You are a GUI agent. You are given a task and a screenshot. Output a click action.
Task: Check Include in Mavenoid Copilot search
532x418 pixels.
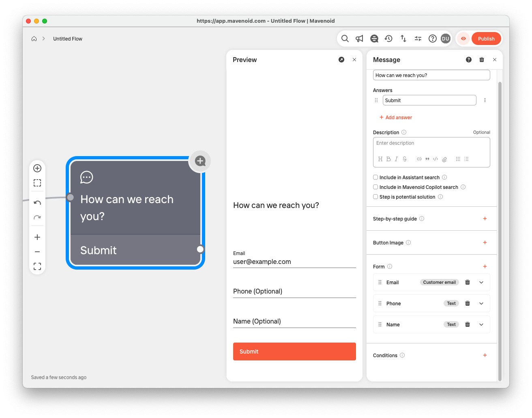(375, 187)
